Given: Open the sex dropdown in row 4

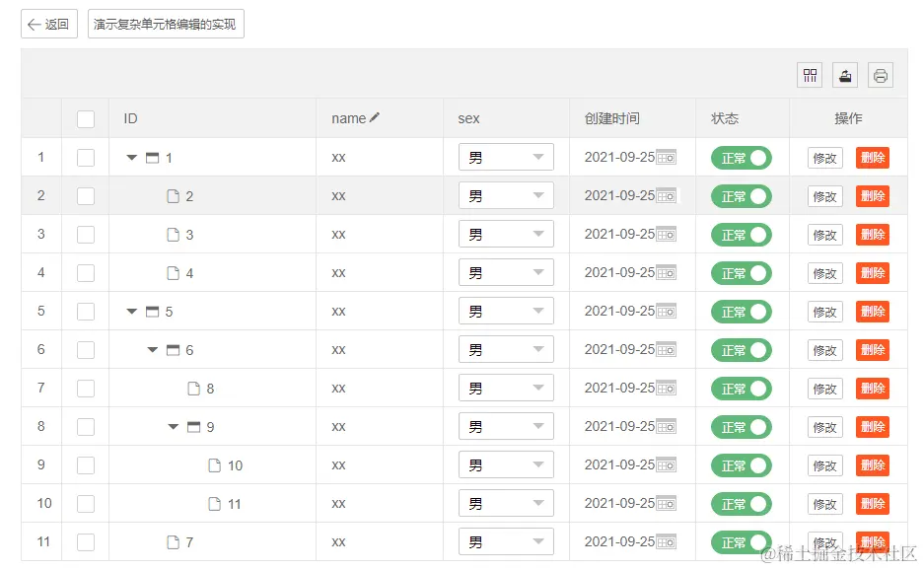Looking at the screenshot, I should (x=506, y=273).
